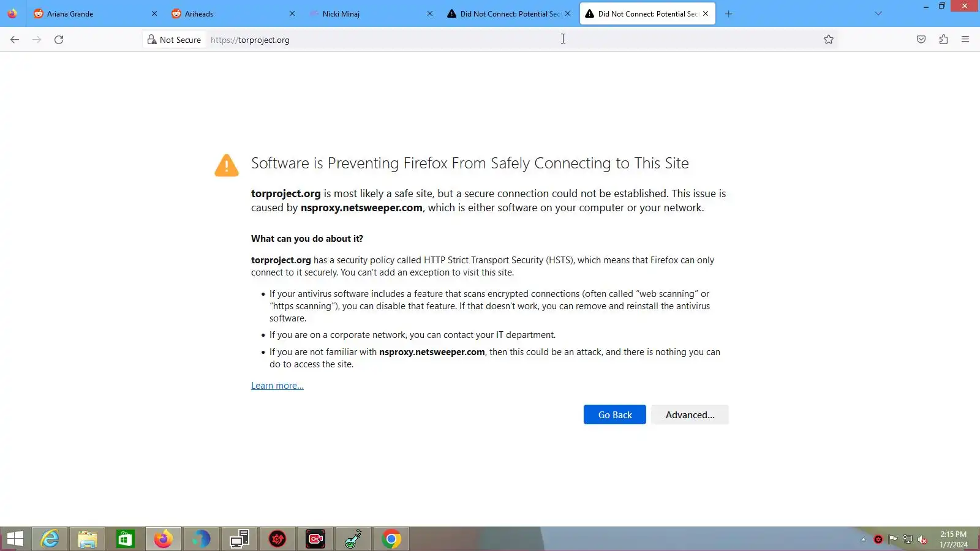Click the orange warning triangle icon
Viewport: 980px width, 551px height.
[227, 165]
